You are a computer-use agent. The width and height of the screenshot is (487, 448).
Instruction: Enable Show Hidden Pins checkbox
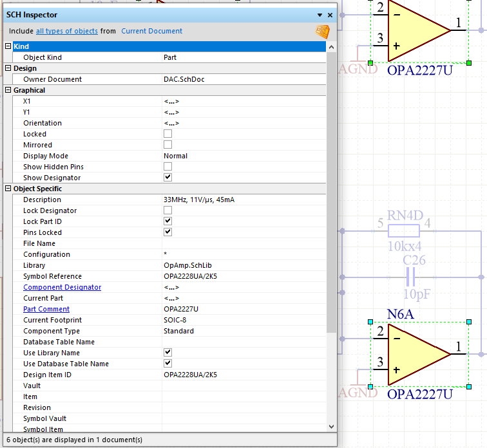click(x=167, y=167)
